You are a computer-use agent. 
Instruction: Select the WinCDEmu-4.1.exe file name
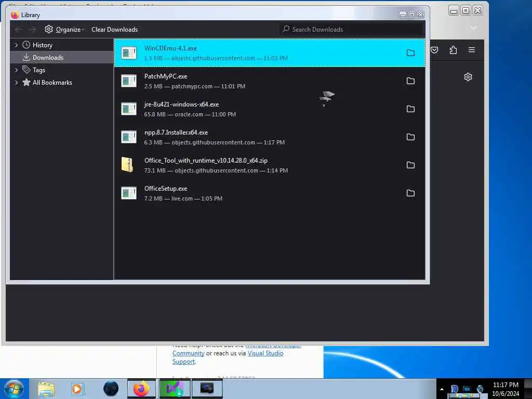(x=170, y=48)
